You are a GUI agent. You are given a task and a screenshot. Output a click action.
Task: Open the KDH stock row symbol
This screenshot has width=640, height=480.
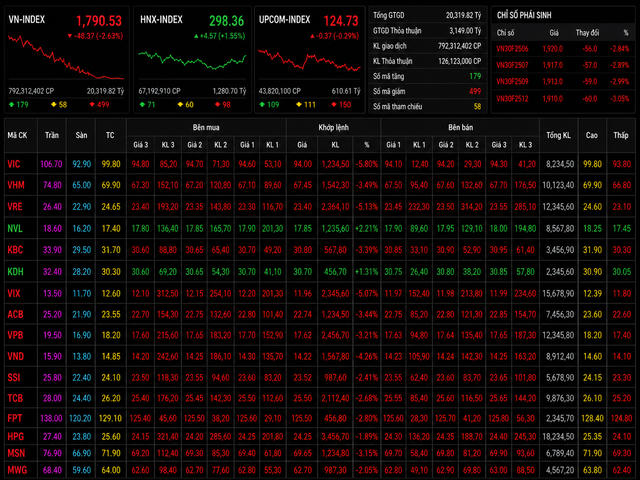(x=16, y=271)
